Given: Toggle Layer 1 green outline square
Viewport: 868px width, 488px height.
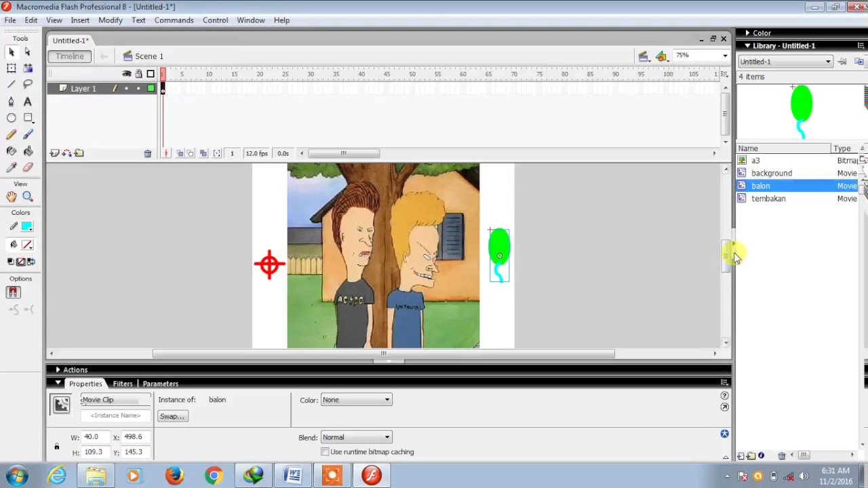Looking at the screenshot, I should pos(151,89).
